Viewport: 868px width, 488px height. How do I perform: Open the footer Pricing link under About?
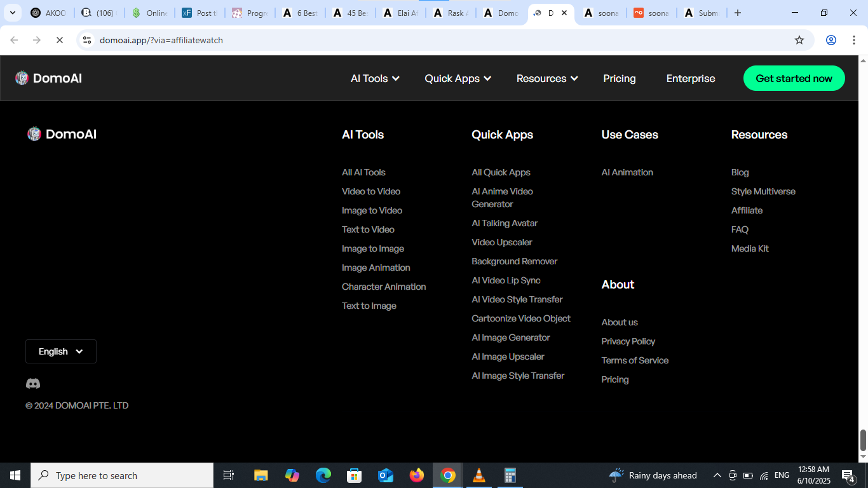point(615,379)
